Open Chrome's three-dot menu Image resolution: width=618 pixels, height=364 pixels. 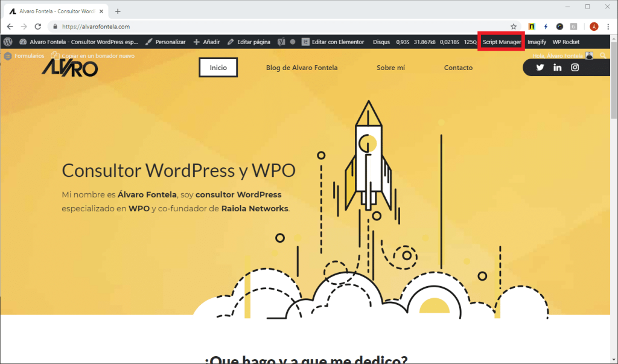pos(608,26)
